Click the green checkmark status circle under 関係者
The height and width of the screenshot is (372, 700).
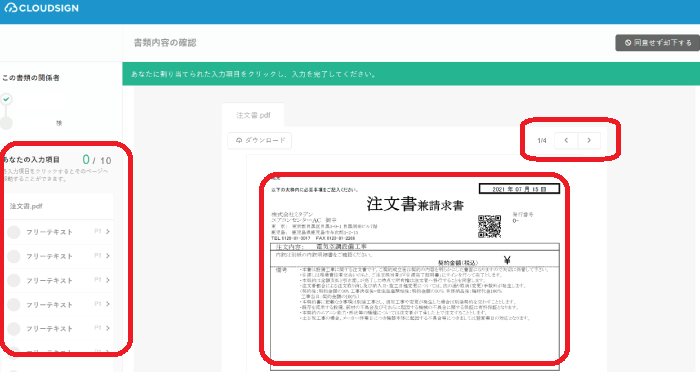point(6,100)
